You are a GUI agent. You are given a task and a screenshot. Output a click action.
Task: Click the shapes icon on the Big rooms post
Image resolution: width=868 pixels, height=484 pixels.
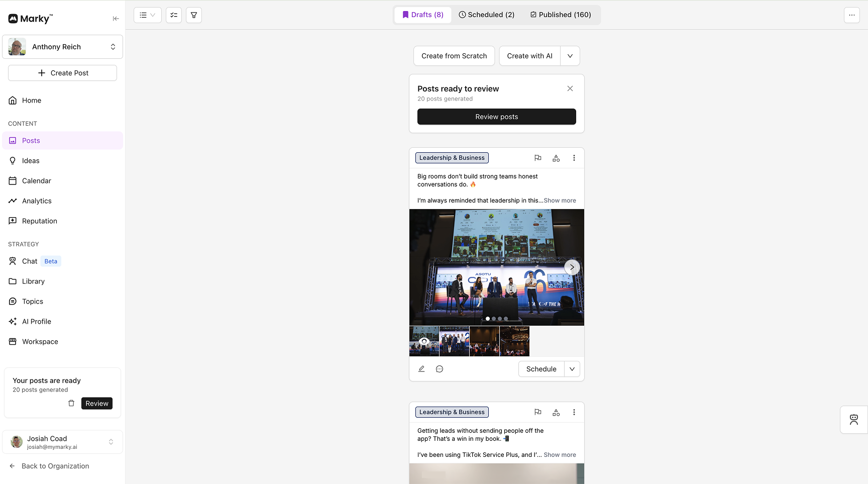pos(556,158)
